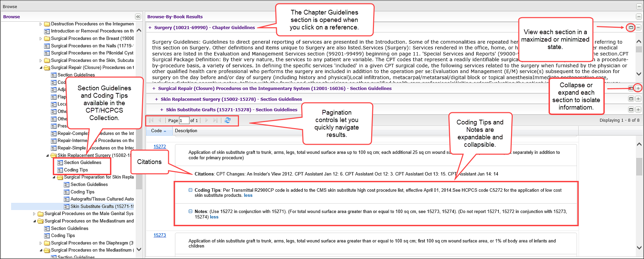644x259 pixels.
Task: Jump to the last results page
Action: coord(215,120)
